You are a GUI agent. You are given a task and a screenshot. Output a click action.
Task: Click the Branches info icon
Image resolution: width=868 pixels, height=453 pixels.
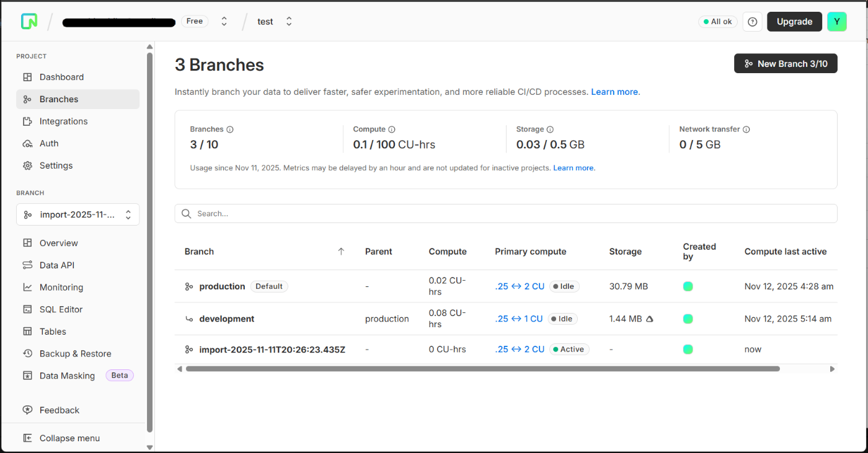[230, 130]
